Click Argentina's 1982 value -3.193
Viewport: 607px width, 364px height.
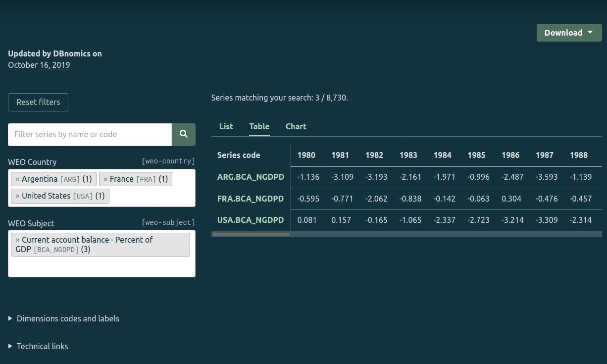[376, 177]
